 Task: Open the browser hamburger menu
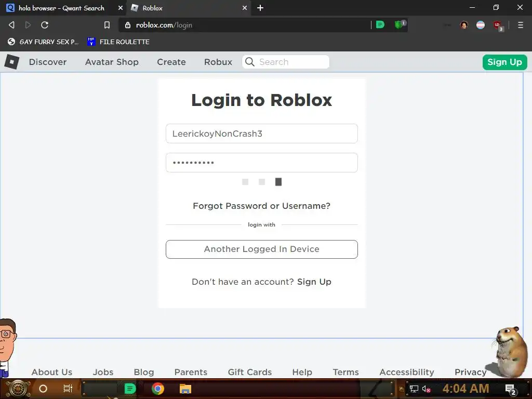521,25
